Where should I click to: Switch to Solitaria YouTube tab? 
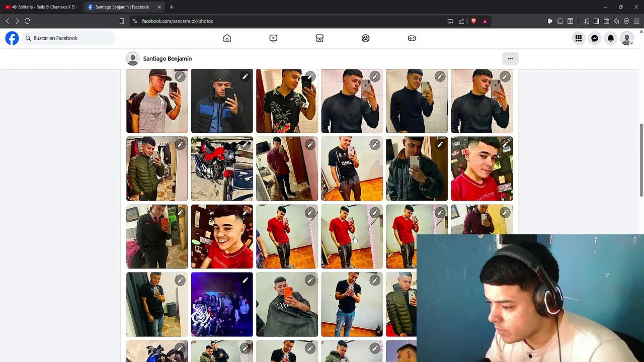click(41, 7)
